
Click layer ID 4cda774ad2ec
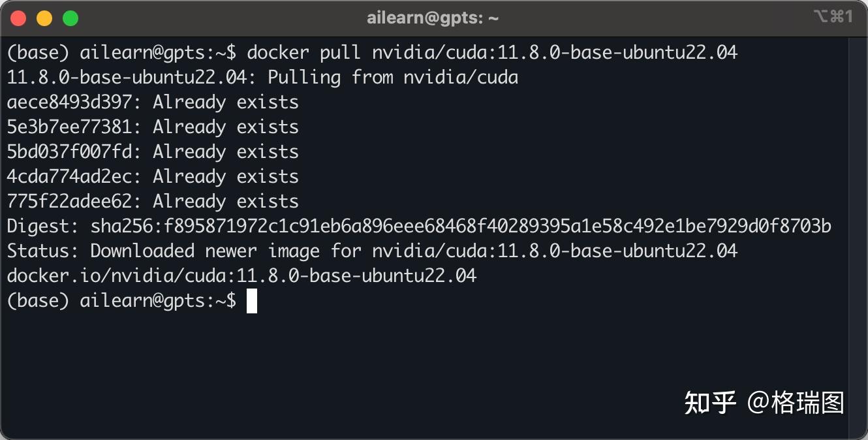[x=74, y=177]
